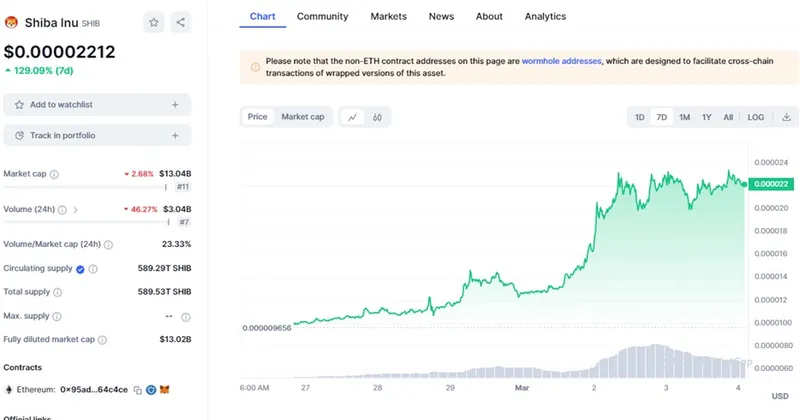Select the 1Y time range button
Viewport: 800px width, 420px height.
click(x=707, y=117)
